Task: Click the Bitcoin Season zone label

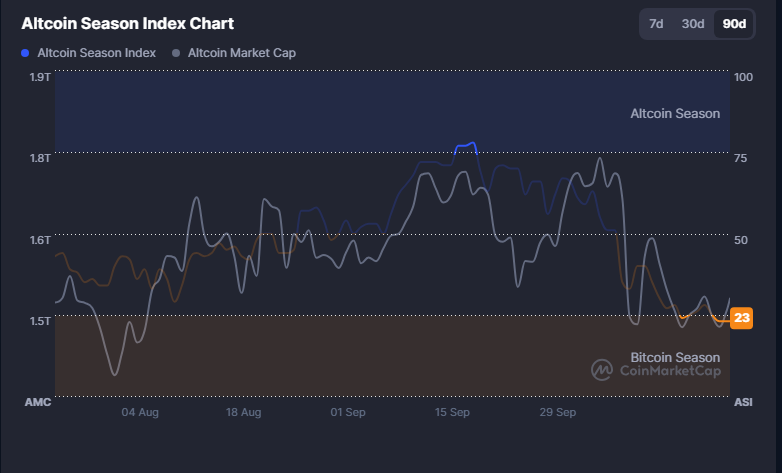Action: [674, 357]
